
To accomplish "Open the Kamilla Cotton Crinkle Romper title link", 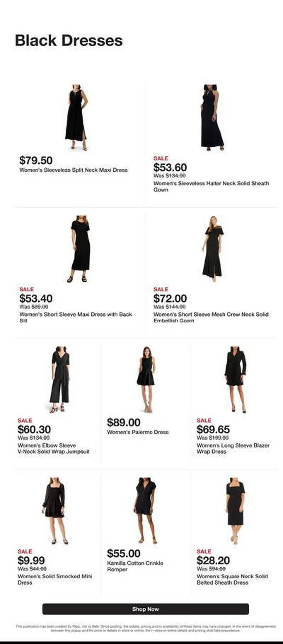I will click(x=135, y=566).
